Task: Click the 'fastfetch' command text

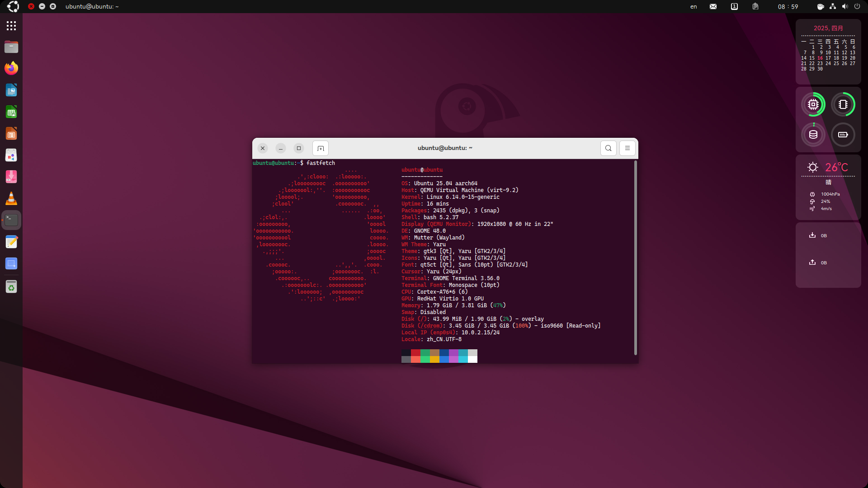Action: tap(321, 163)
